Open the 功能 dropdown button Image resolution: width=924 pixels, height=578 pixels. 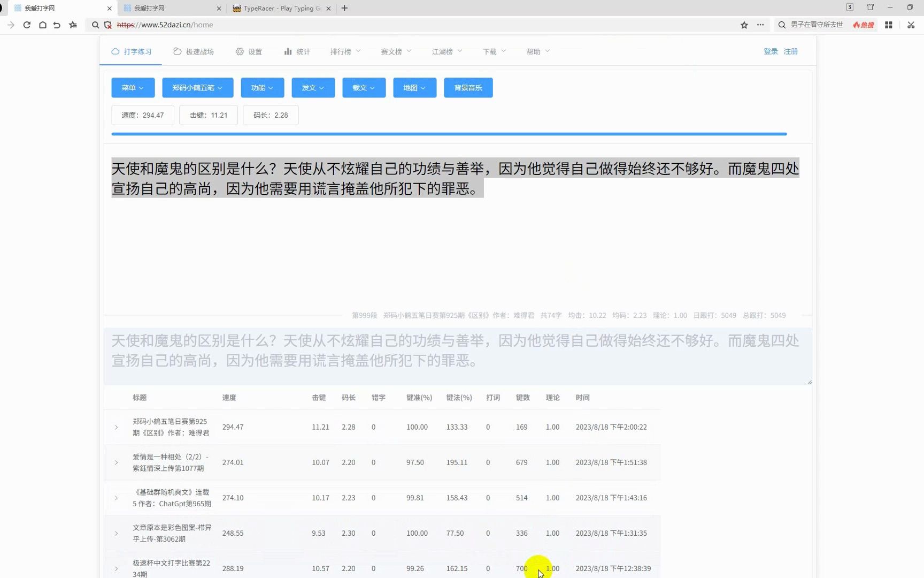263,88
